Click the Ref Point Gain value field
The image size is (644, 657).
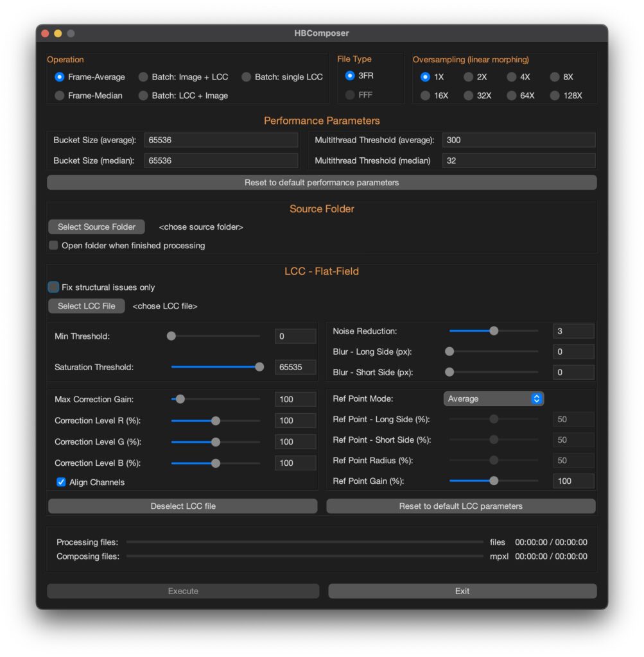(573, 481)
